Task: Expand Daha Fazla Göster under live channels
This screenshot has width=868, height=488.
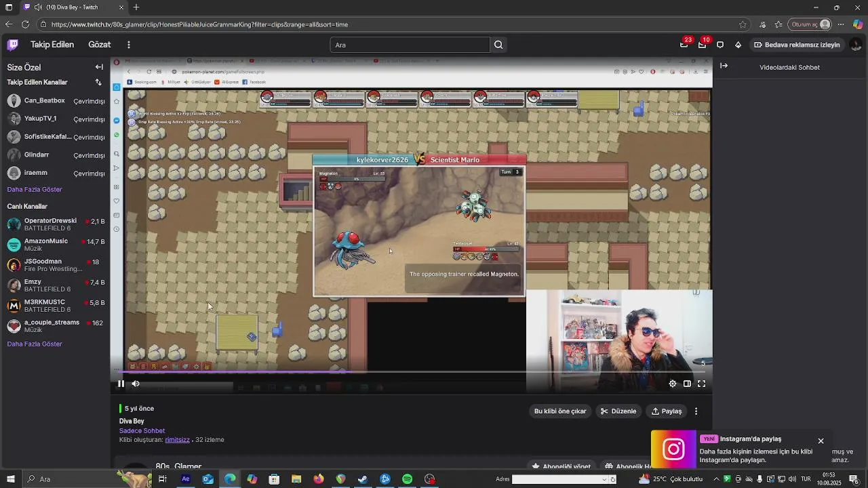Action: point(35,344)
